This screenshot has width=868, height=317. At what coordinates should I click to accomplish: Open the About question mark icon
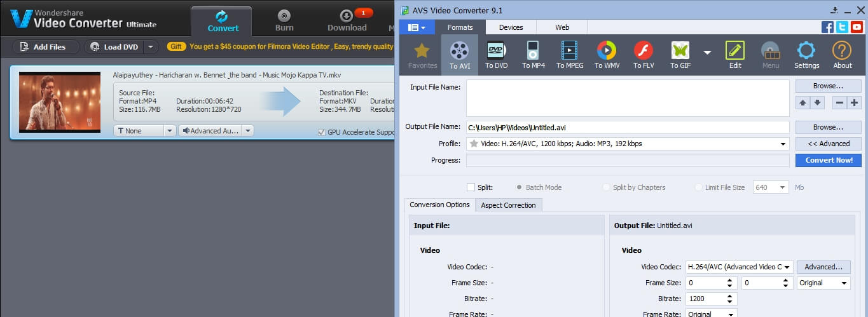point(842,55)
